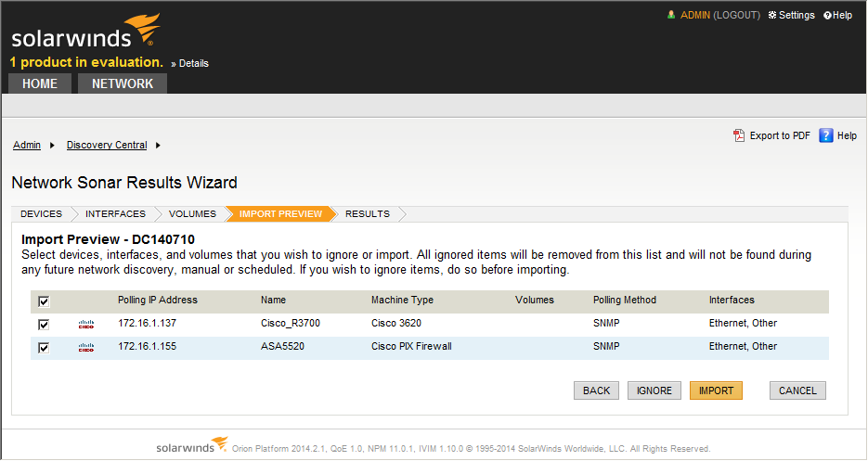Click the Polling Method column header
This screenshot has width=868, height=461.
(625, 300)
